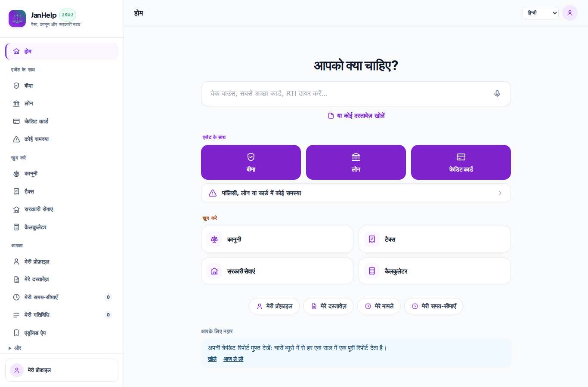Click the या कोई दस्तावेज़ खोलें link

356,116
